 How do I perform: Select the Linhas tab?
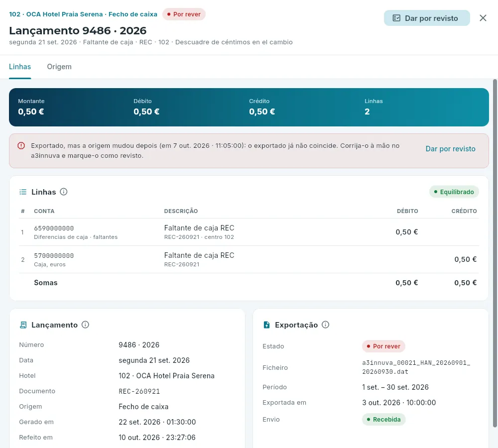pos(20,67)
